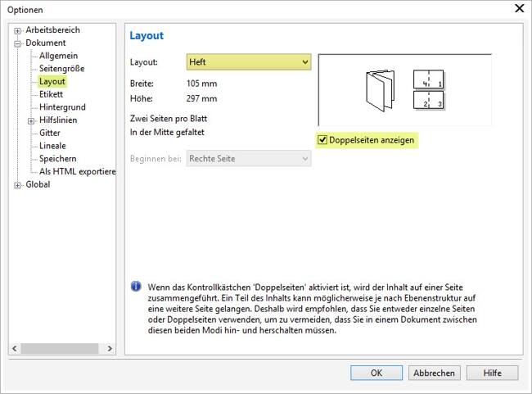Click the Abbrechen button
The height and width of the screenshot is (394, 532).
tap(435, 373)
